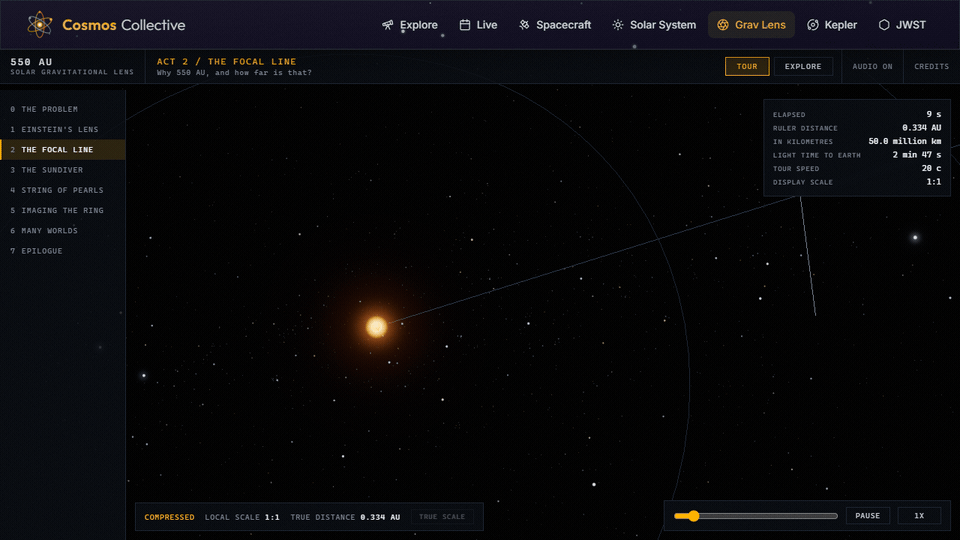Pause the tour playback

click(868, 516)
